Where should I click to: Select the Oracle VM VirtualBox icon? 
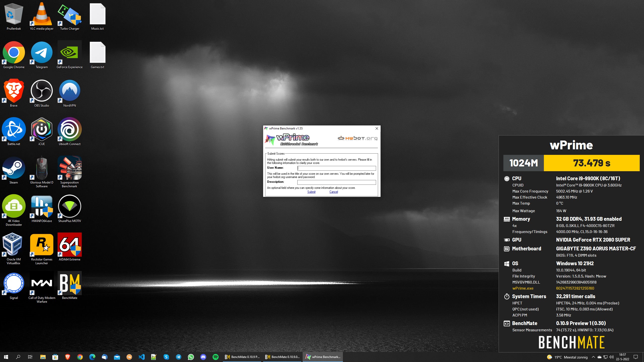14,249
